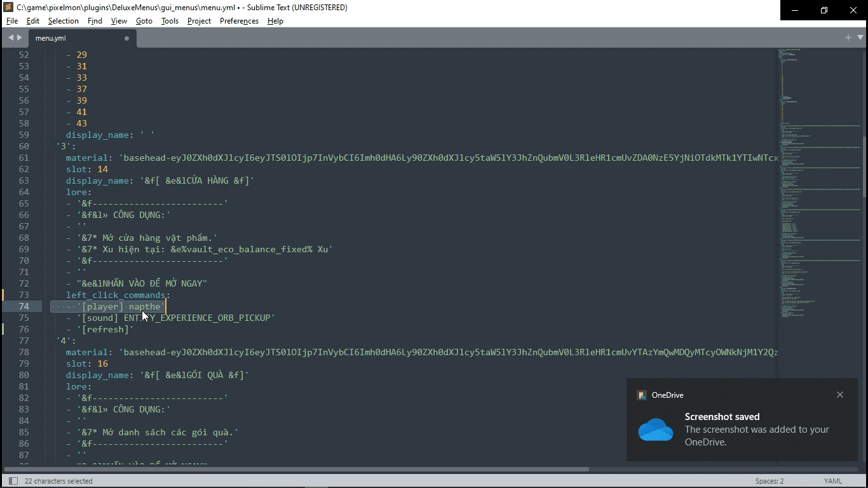Click the new tab plus icon
The width and height of the screenshot is (868, 488).
[848, 38]
